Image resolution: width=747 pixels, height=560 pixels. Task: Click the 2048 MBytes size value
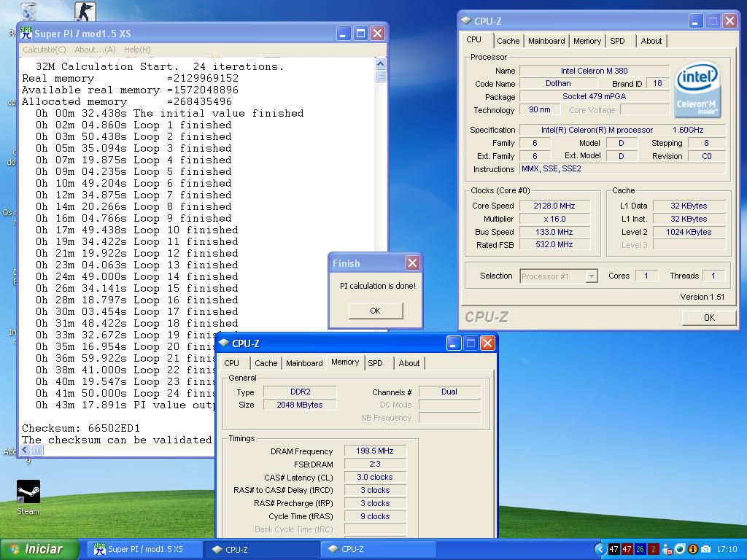[300, 405]
